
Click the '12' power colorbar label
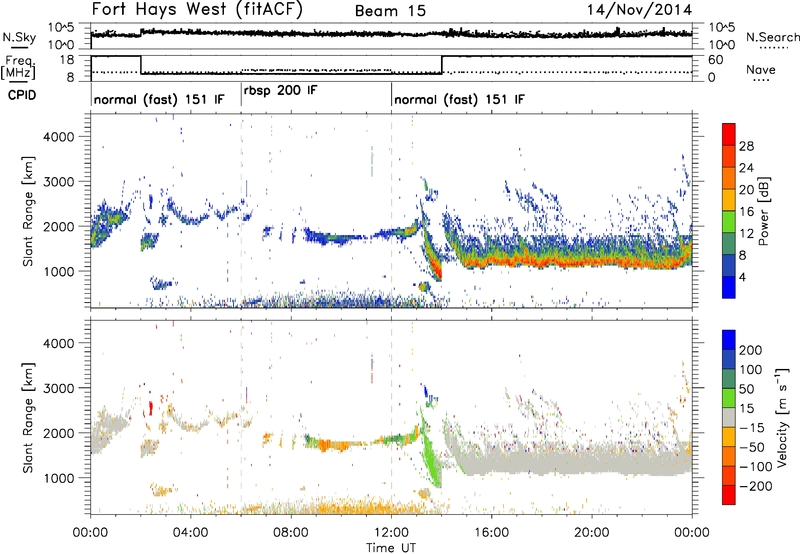coord(746,234)
